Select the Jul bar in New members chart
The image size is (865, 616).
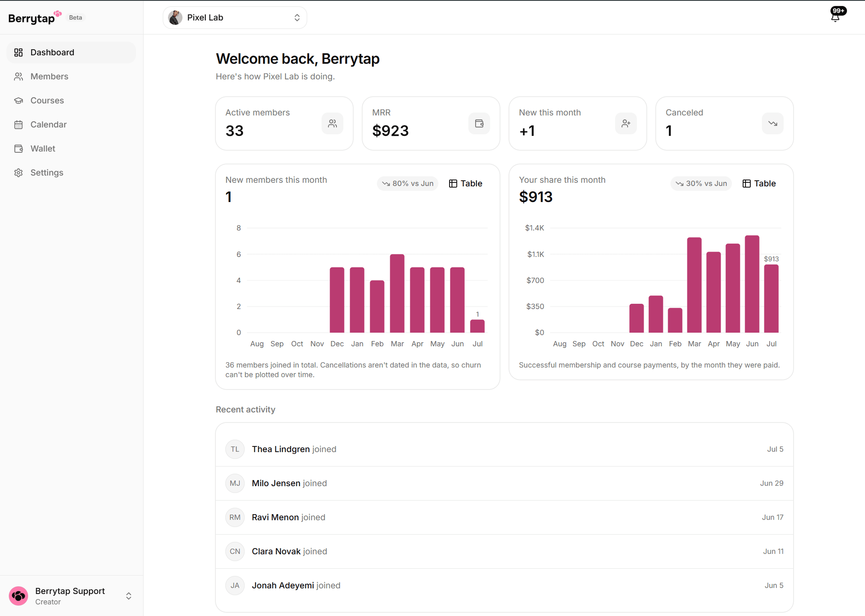tap(477, 326)
